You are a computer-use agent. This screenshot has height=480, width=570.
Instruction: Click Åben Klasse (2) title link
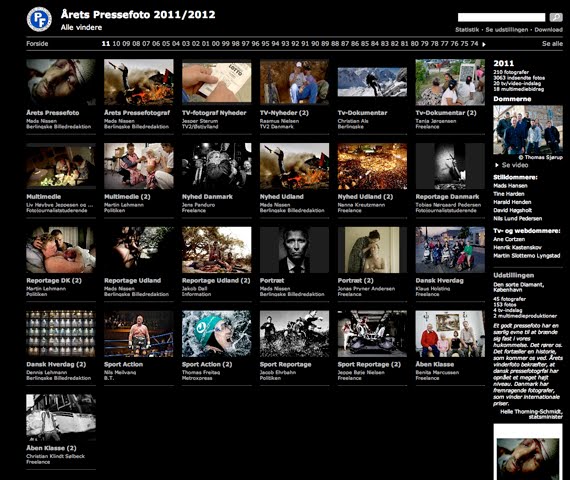(51, 448)
